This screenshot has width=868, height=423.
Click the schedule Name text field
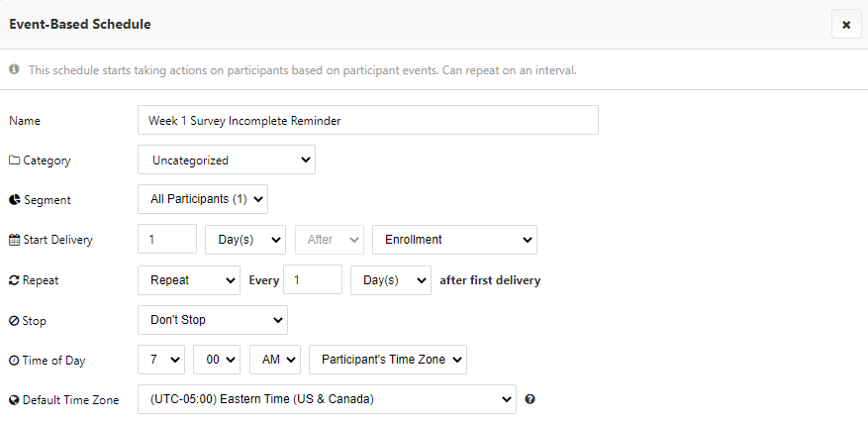367,120
